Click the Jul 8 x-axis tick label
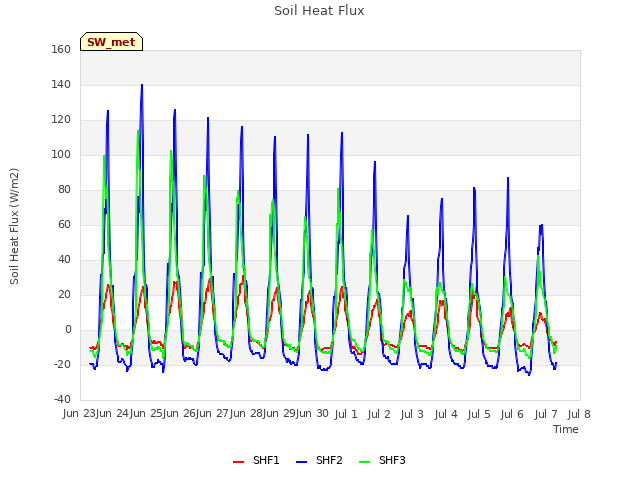 [579, 414]
